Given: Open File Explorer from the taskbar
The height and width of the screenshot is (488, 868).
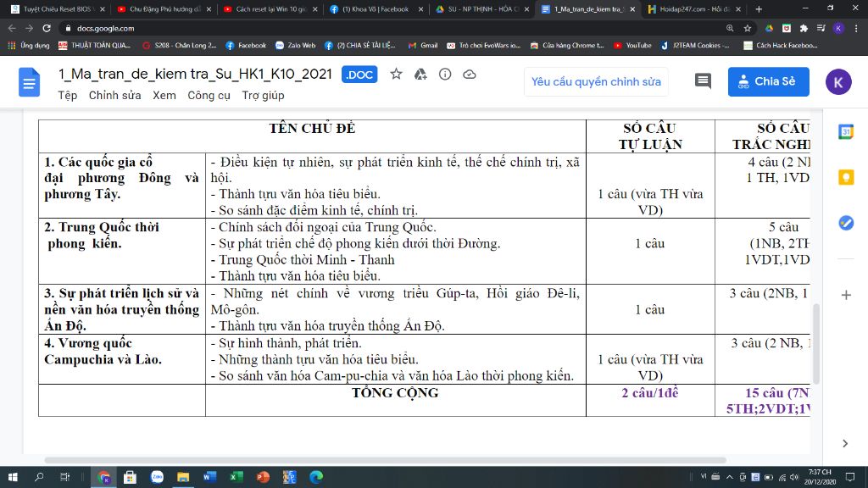Looking at the screenshot, I should 183,477.
